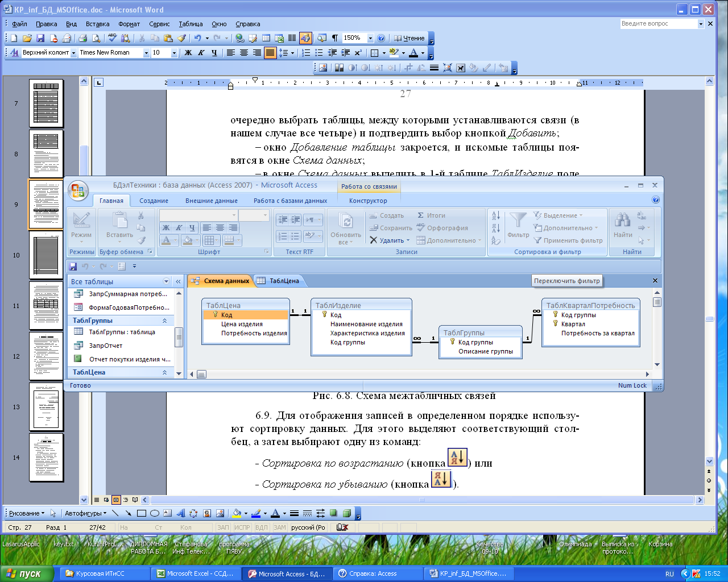Select the Line drawing tool

point(115,513)
